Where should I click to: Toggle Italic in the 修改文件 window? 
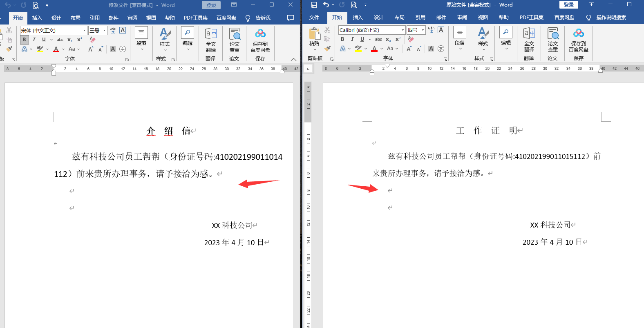tap(34, 40)
